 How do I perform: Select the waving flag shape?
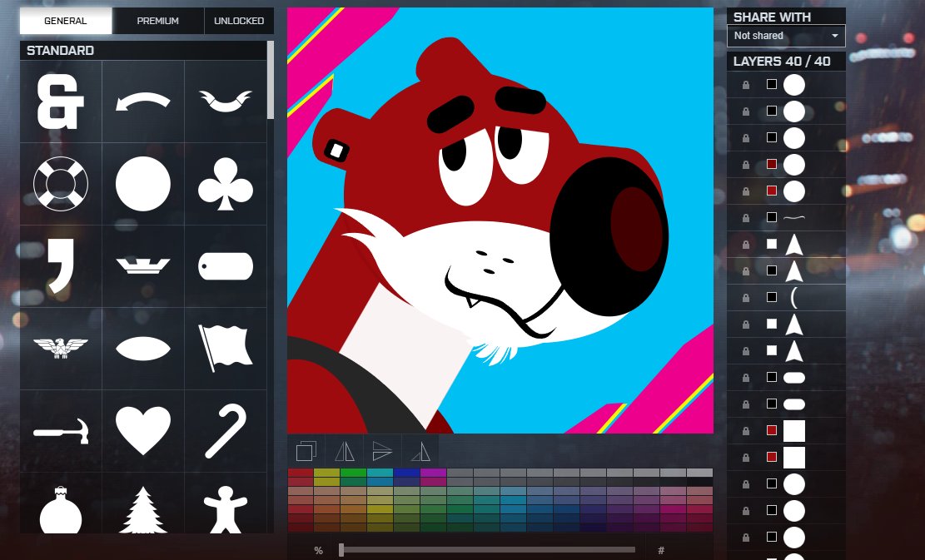(226, 348)
